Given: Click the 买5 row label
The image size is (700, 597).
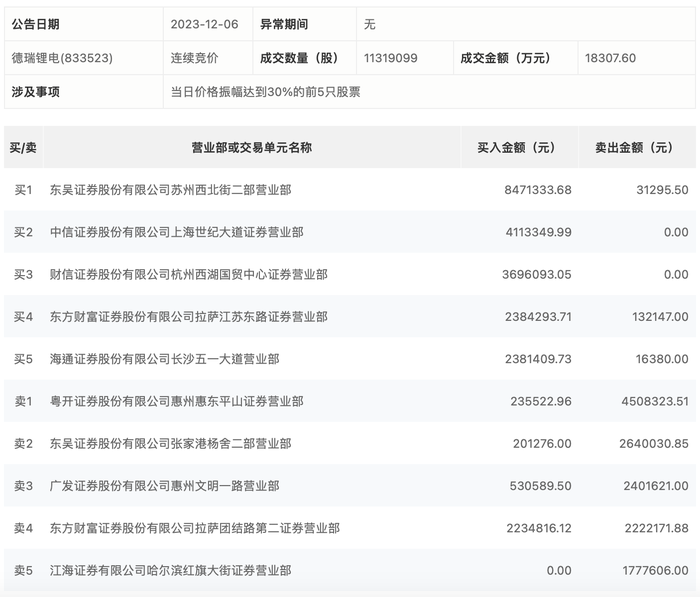Looking at the screenshot, I should pyautogui.click(x=23, y=359).
